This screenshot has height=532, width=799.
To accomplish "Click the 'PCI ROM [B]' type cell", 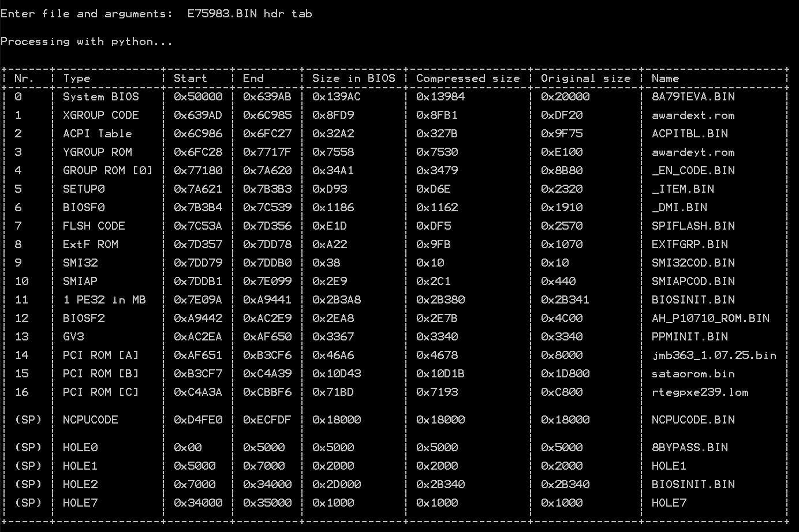I will 101,374.
